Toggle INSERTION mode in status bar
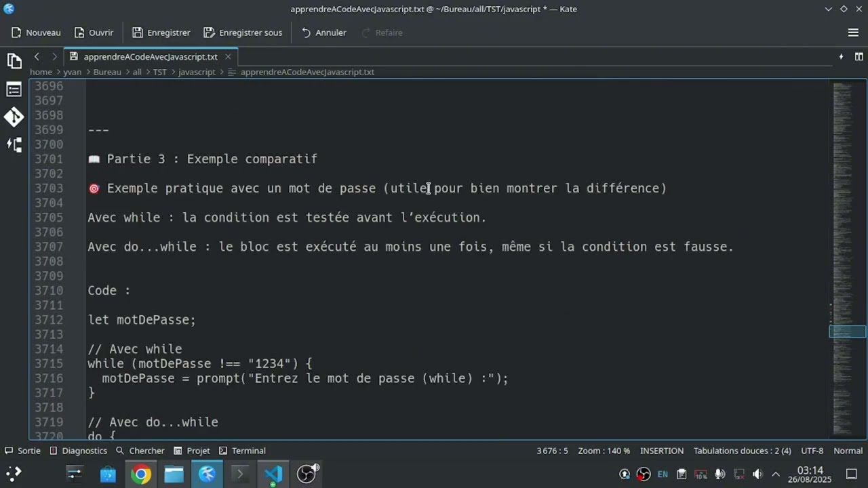This screenshot has width=868, height=488. (x=662, y=451)
